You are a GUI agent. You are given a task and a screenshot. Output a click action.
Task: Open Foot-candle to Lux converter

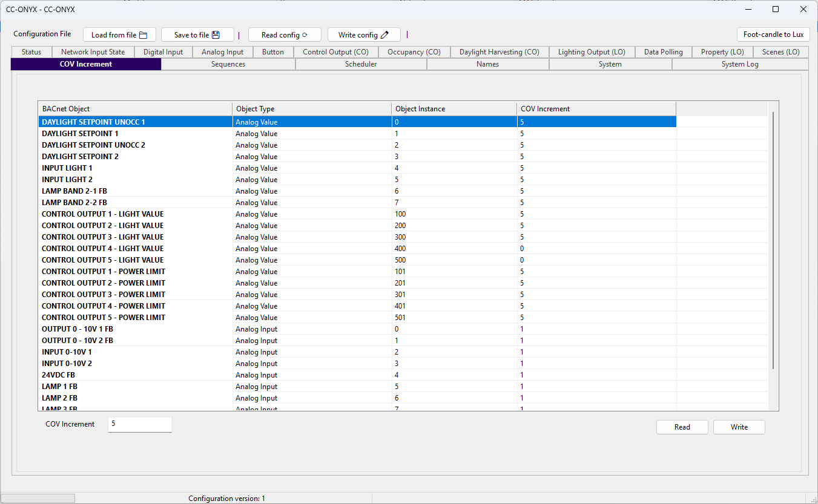click(773, 34)
